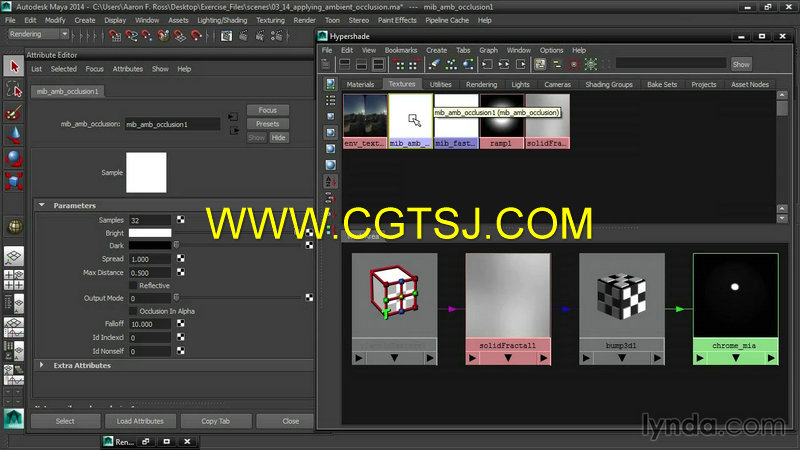Click the Spread map checker button
The image size is (800, 450).
point(181,259)
